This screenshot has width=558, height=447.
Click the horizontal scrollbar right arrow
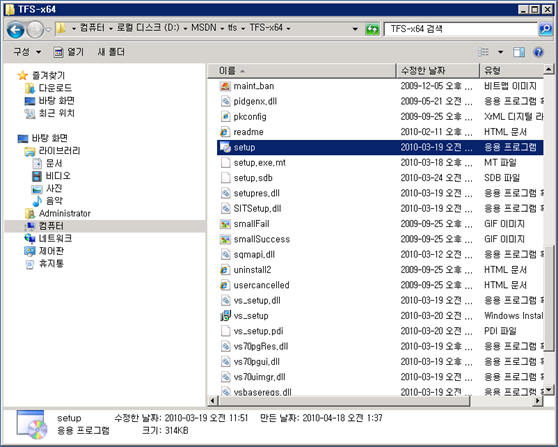[538, 401]
